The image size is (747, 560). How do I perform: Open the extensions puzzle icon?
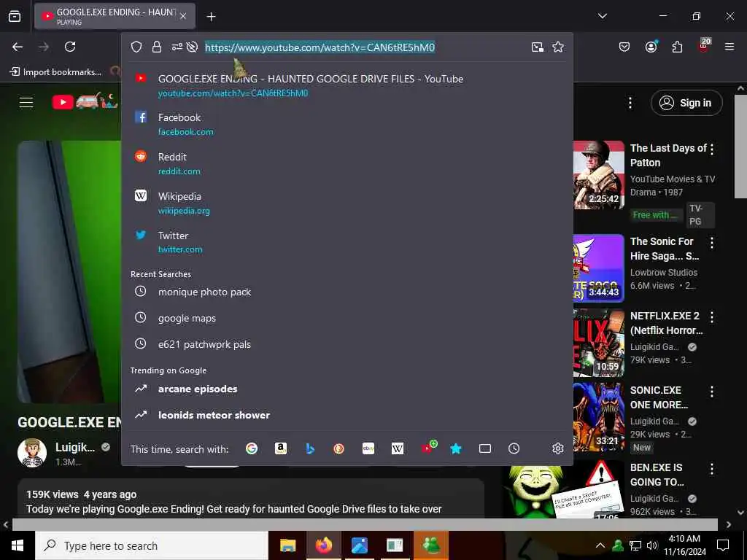[x=677, y=47]
